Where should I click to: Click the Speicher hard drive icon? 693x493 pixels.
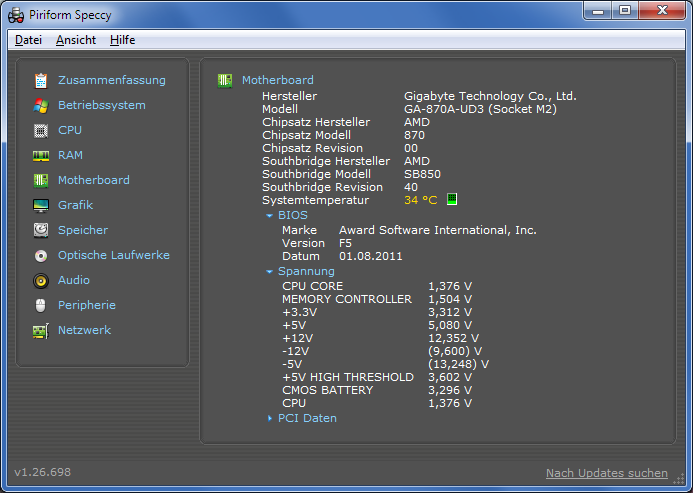click(41, 230)
